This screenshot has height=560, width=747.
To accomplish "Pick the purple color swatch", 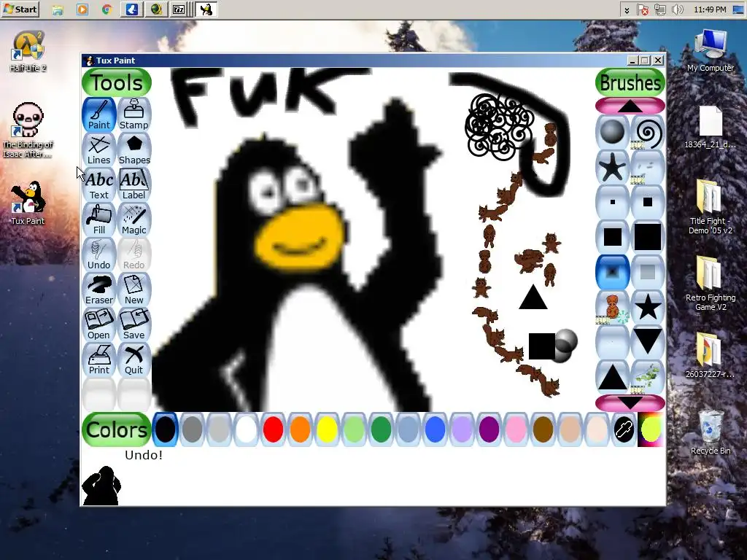I will 489,429.
